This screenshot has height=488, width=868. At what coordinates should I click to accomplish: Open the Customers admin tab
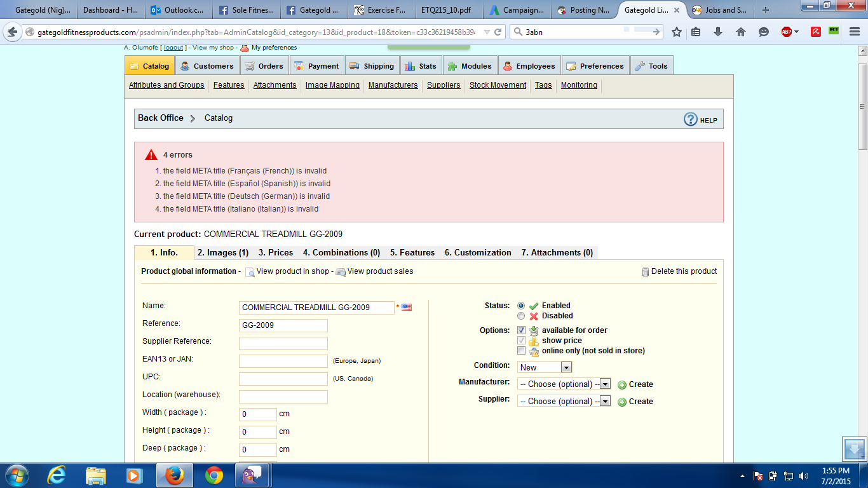[207, 66]
